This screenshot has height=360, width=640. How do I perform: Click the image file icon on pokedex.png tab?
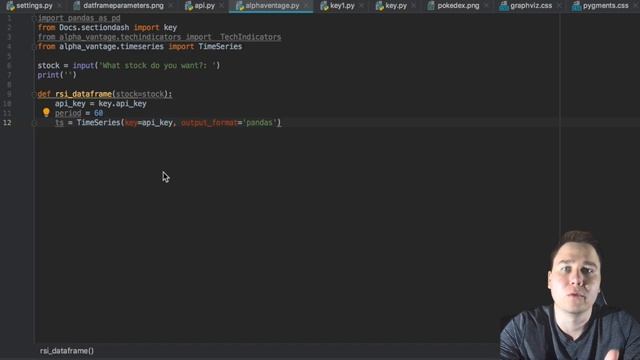(431, 6)
